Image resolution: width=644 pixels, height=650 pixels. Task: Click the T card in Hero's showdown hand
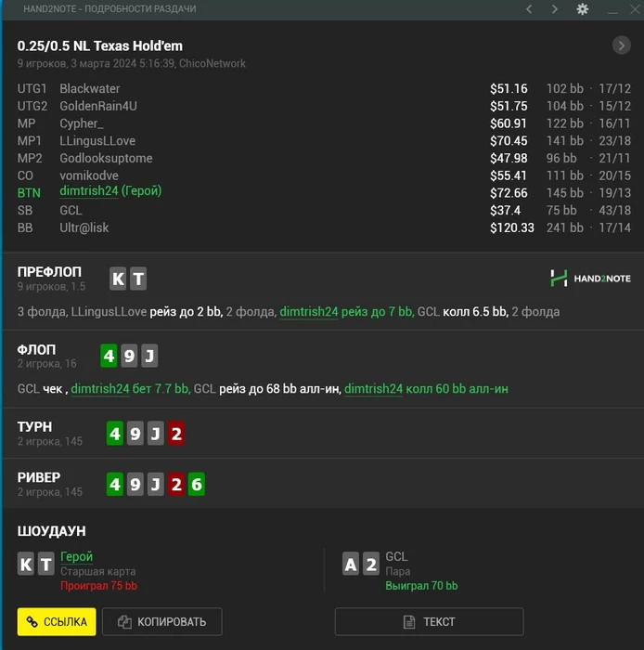click(46, 564)
